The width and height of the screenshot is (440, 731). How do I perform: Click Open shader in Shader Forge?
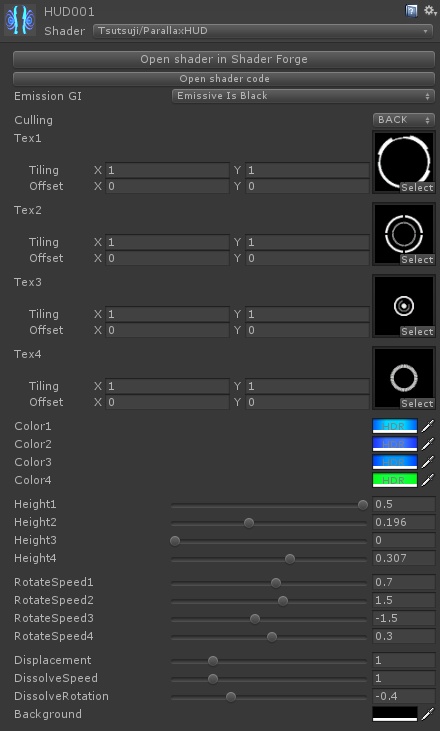click(224, 59)
